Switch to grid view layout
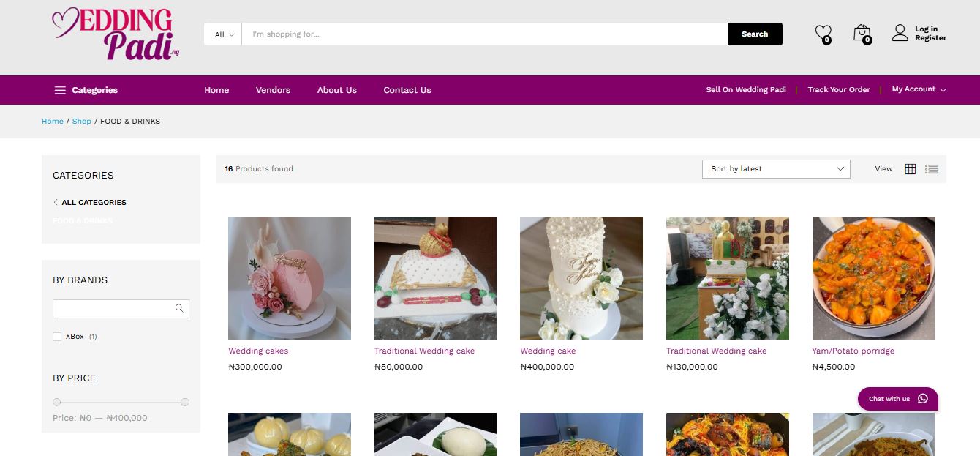980x456 pixels. (910, 169)
